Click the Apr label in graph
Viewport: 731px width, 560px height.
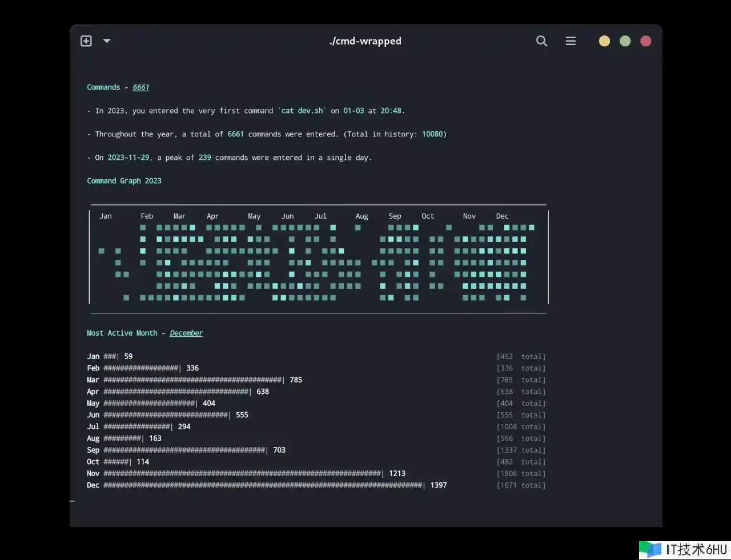click(212, 216)
